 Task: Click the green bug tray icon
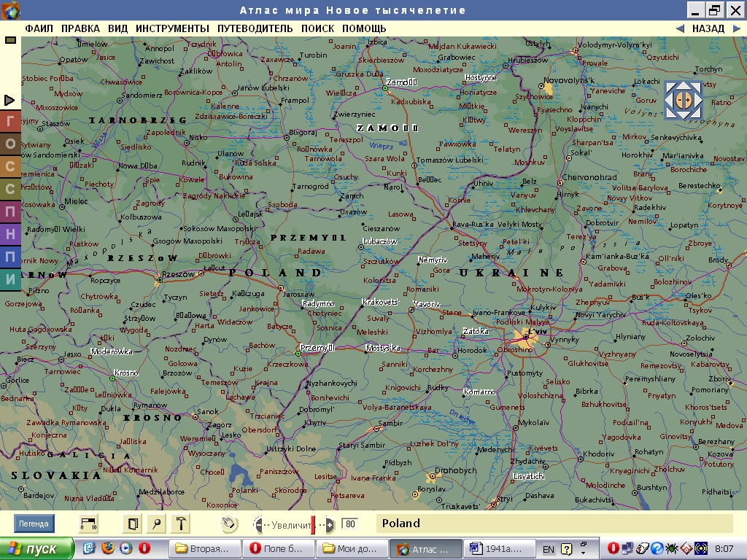coord(672,548)
